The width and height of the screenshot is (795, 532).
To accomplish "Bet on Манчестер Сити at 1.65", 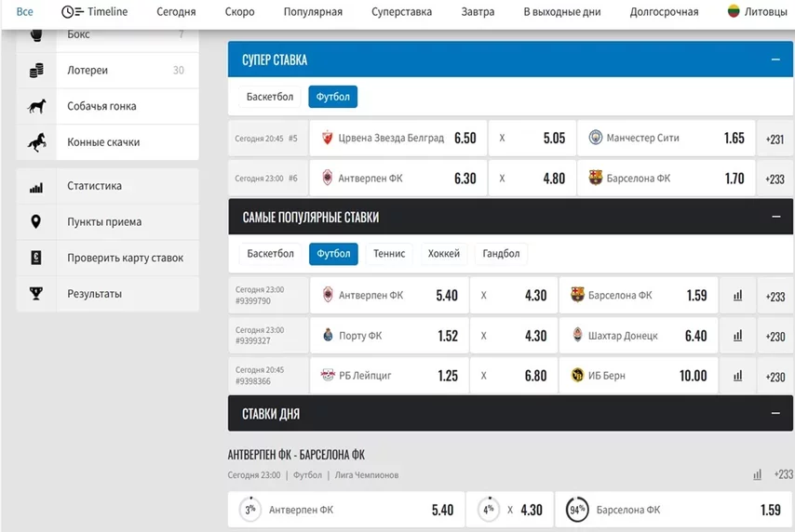I will tap(667, 138).
